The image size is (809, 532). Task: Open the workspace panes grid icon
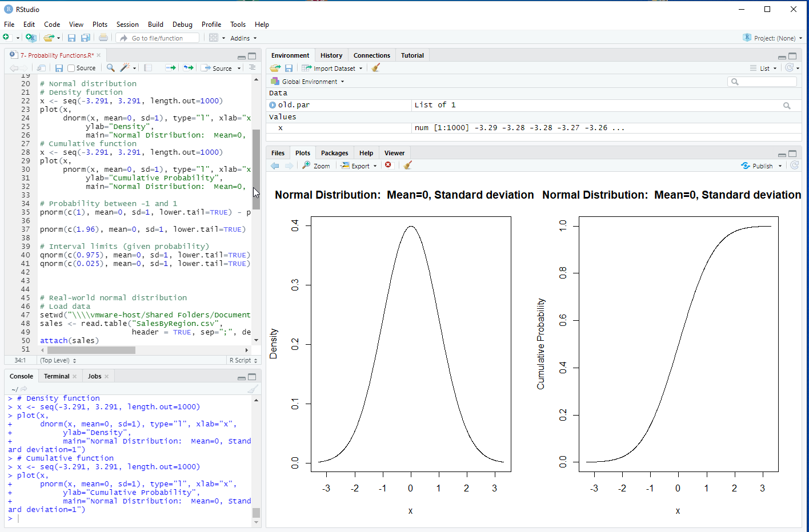tap(214, 38)
